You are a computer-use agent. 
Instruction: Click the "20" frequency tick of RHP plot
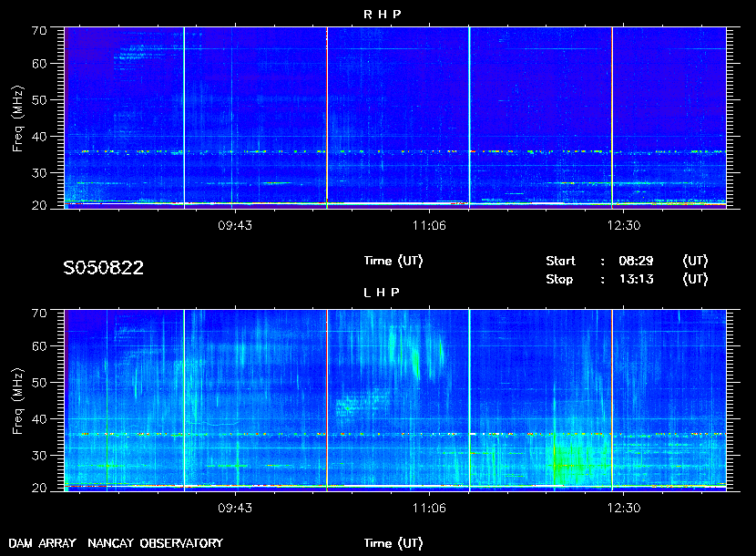pos(39,205)
